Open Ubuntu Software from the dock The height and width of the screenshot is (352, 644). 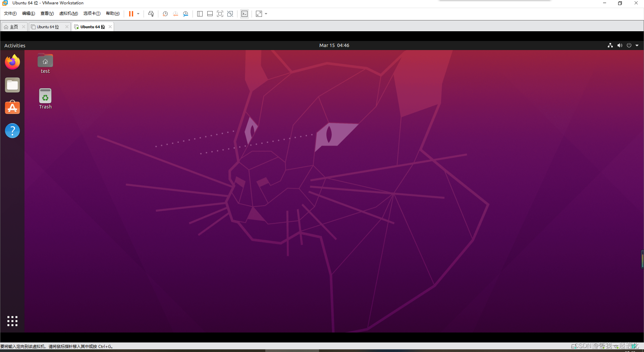(12, 107)
